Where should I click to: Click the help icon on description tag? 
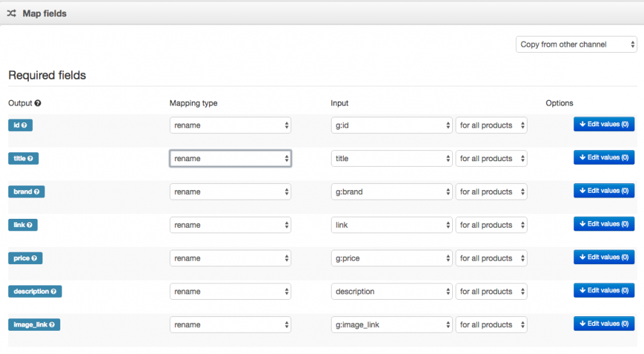(x=53, y=292)
